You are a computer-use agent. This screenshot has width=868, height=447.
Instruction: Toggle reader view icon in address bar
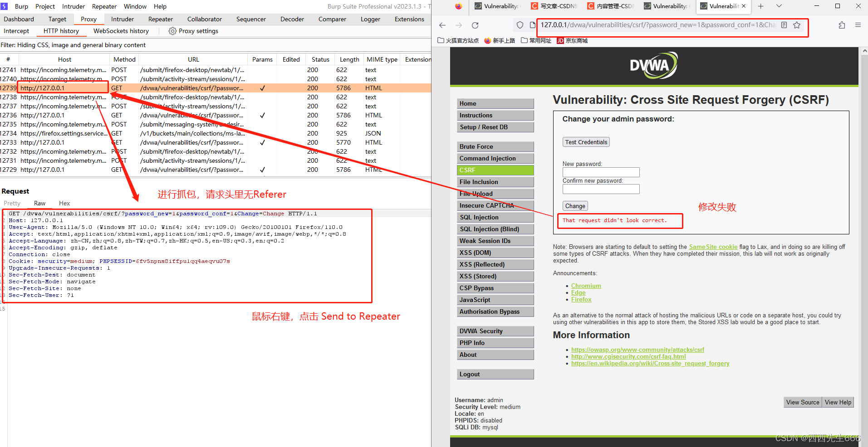[x=784, y=25]
